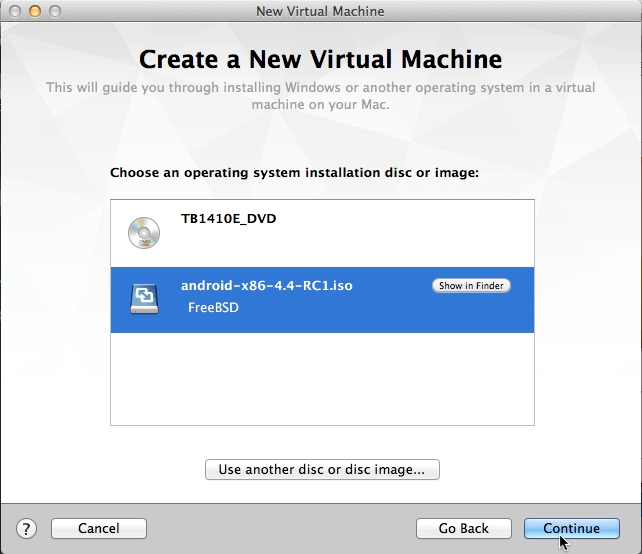Click the Create a New Virtual Machine heading
Viewport: 642px width, 554px height.
coord(321,59)
